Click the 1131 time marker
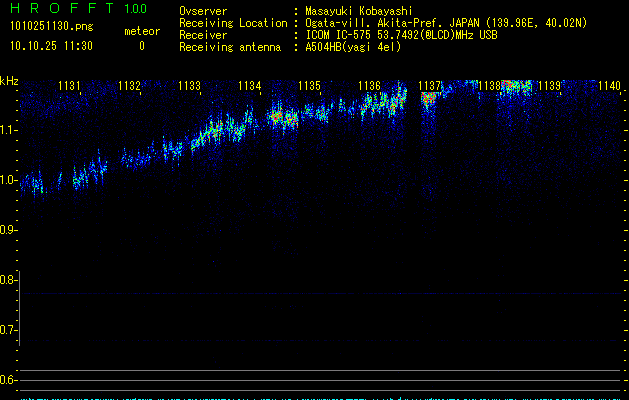Viewport: 629px width, 400px height. 69,86
